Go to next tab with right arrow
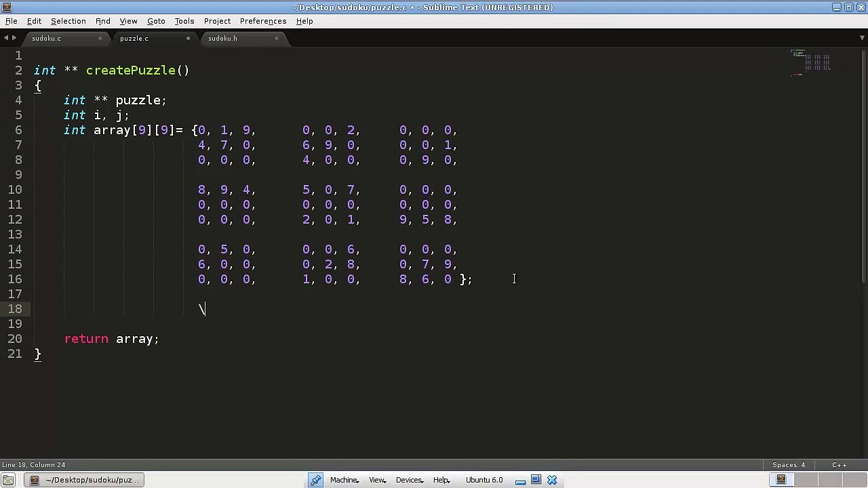868x488 pixels. (16, 39)
